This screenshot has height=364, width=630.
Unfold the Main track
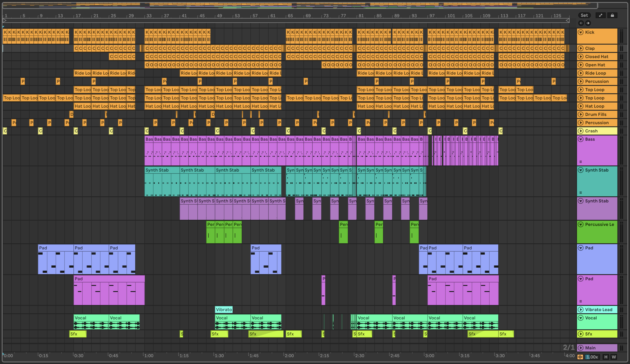pos(581,348)
